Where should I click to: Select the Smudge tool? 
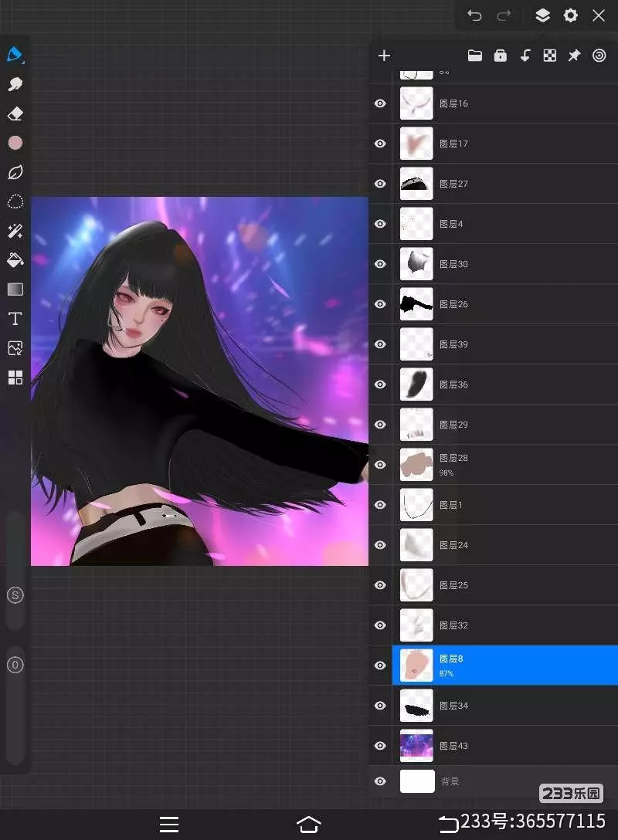coord(15,84)
